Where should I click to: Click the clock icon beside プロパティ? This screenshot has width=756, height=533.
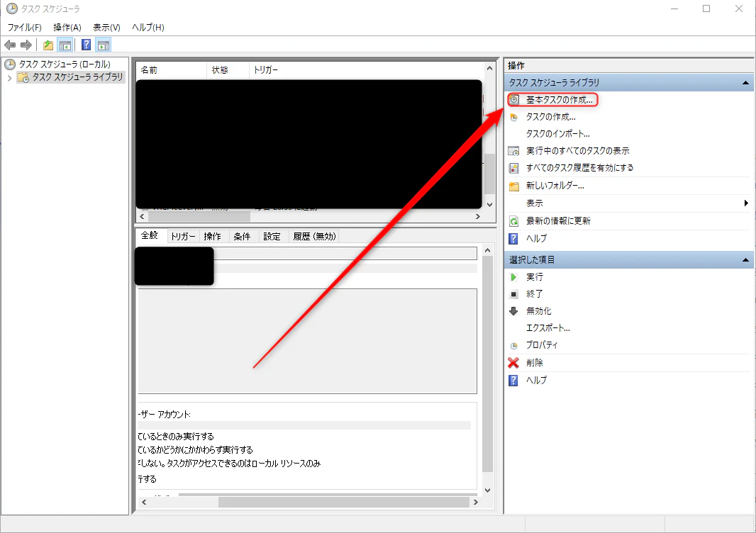click(514, 346)
